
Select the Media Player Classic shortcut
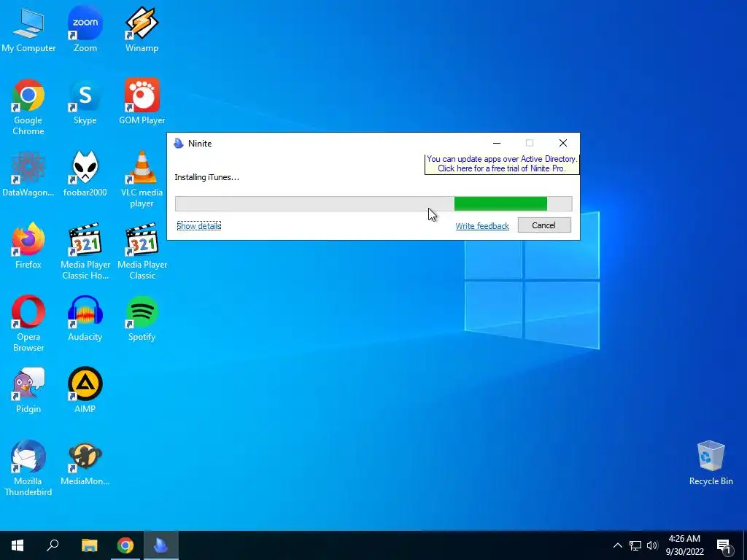142,252
